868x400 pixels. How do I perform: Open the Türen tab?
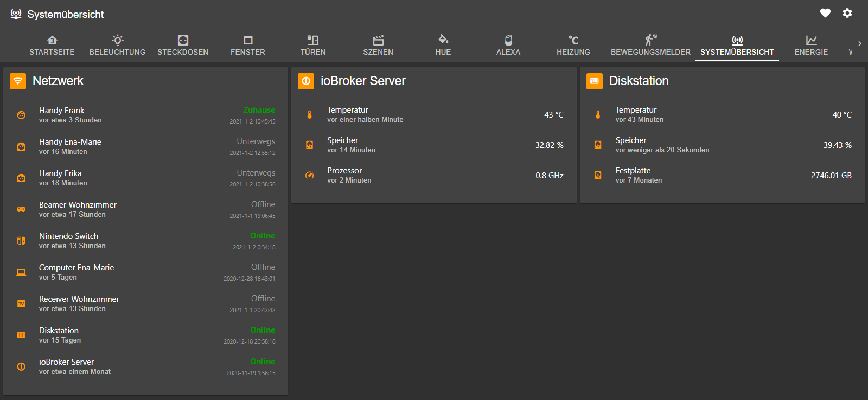(x=313, y=46)
